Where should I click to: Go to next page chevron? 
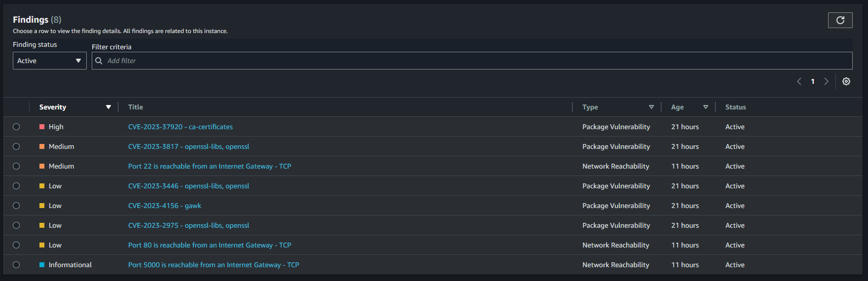coord(827,81)
